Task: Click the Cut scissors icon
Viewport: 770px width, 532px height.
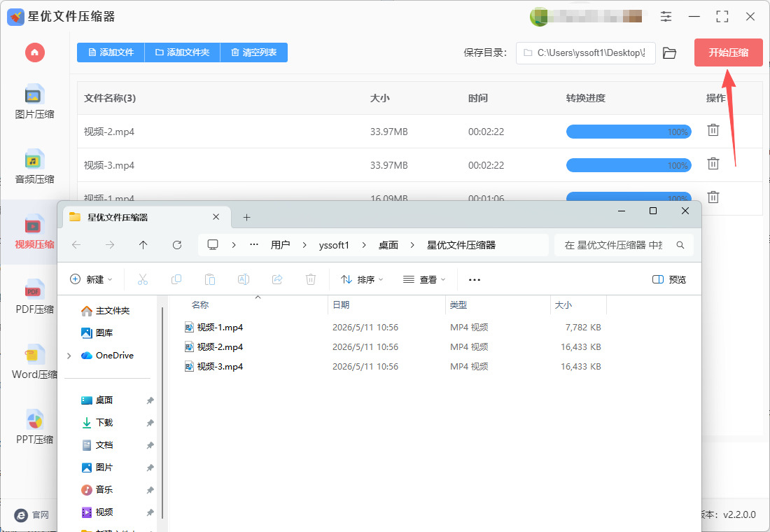Action: coord(142,279)
